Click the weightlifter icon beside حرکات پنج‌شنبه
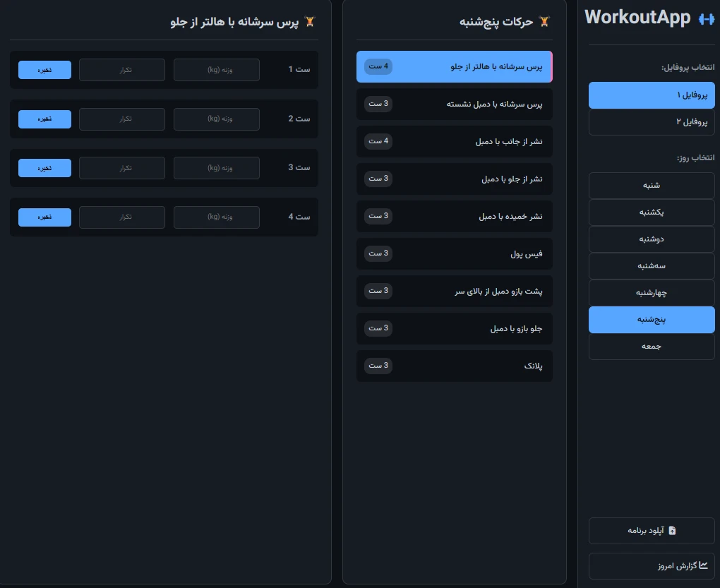This screenshot has height=588, width=720. 544,22
